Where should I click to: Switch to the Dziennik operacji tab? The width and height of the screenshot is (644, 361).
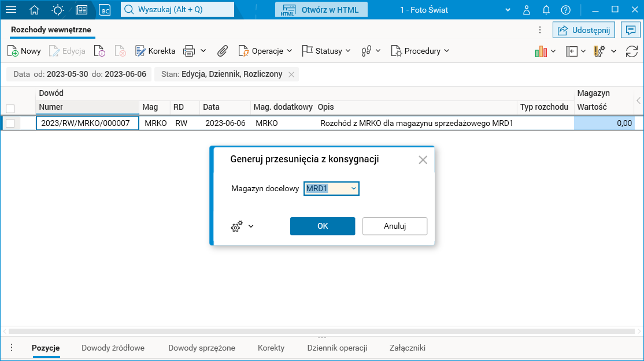337,348
